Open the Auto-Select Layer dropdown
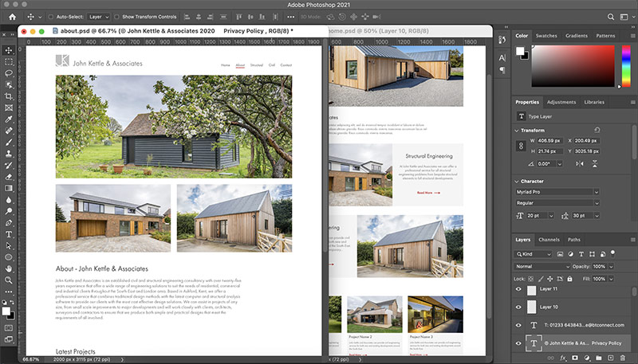The image size is (638, 364). click(x=99, y=17)
